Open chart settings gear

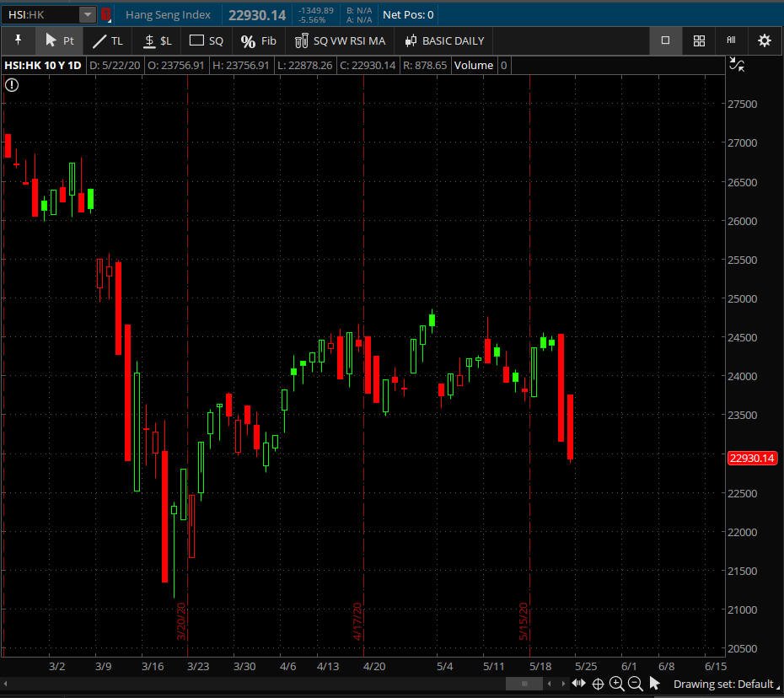pyautogui.click(x=764, y=40)
